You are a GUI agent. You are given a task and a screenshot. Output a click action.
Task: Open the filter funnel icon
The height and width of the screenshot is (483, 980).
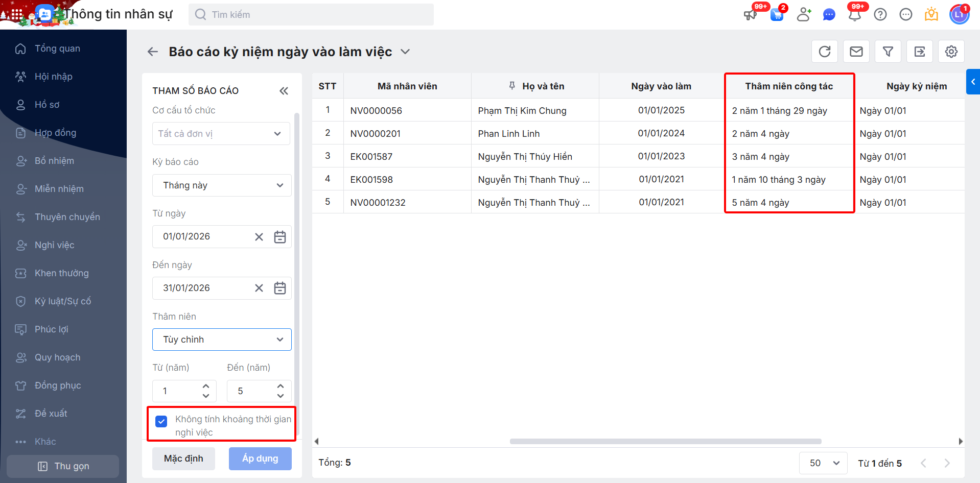tap(888, 52)
